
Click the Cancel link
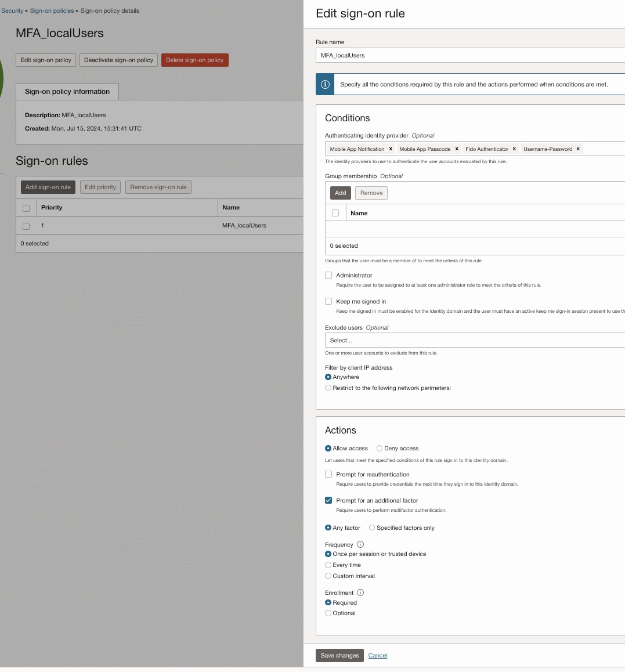pyautogui.click(x=378, y=655)
